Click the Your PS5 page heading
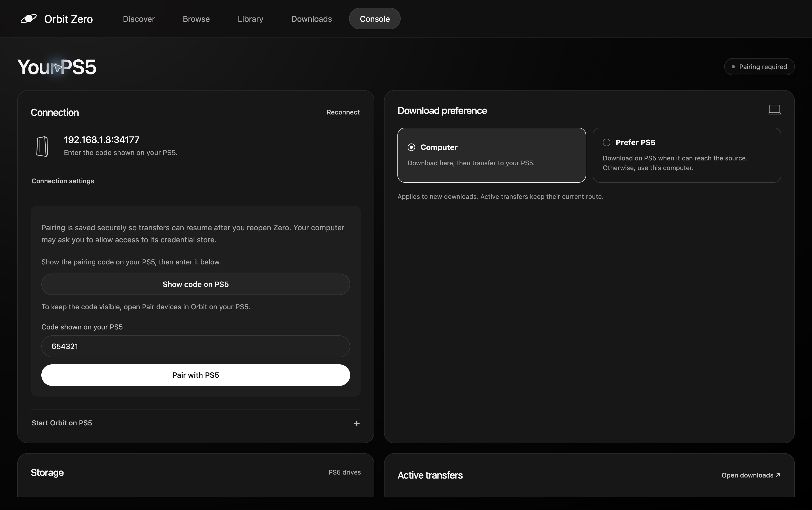This screenshot has width=812, height=510. (57, 67)
